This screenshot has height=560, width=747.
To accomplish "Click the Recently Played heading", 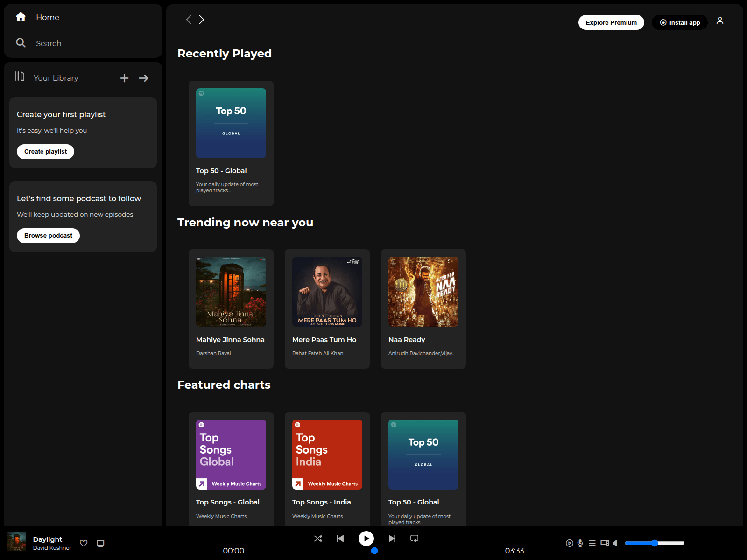I will pyautogui.click(x=225, y=54).
